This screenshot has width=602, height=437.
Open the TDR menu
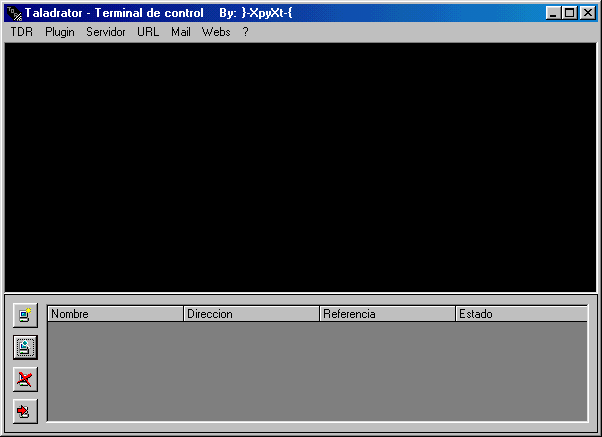pos(21,32)
